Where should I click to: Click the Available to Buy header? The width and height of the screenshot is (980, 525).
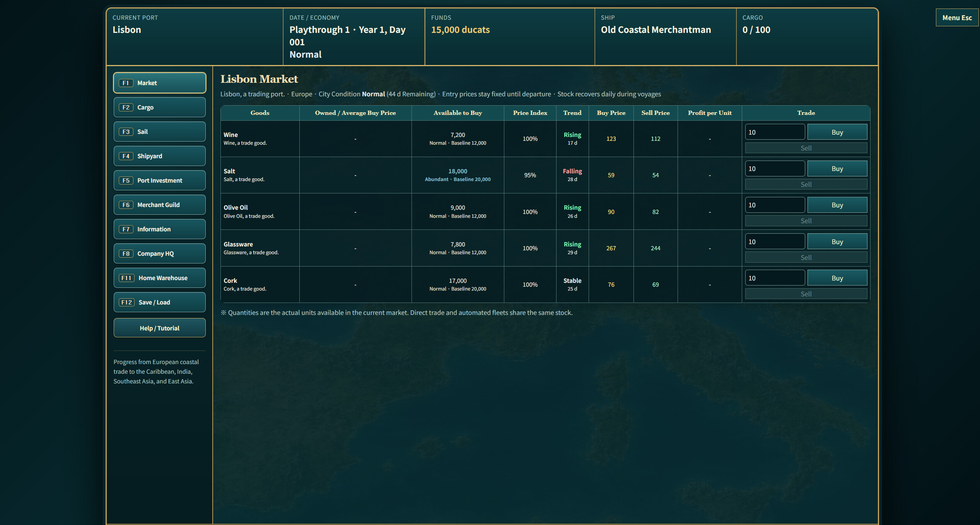coord(458,113)
